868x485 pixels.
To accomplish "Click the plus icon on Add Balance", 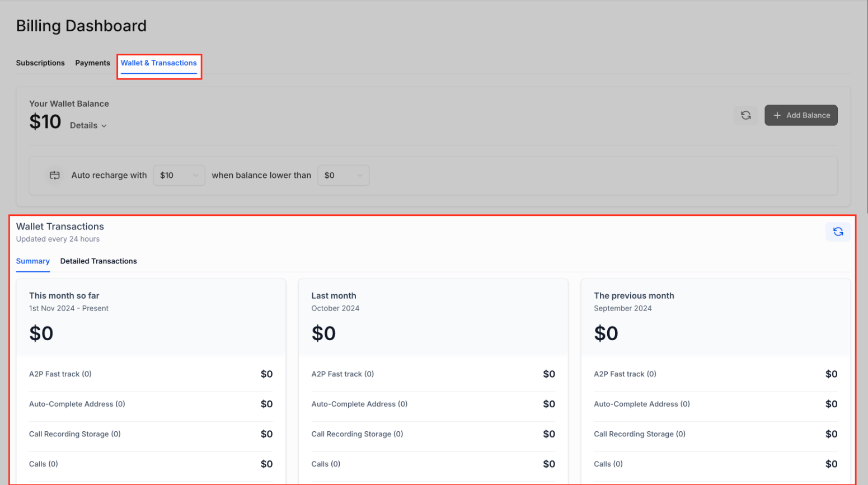I will (x=777, y=115).
